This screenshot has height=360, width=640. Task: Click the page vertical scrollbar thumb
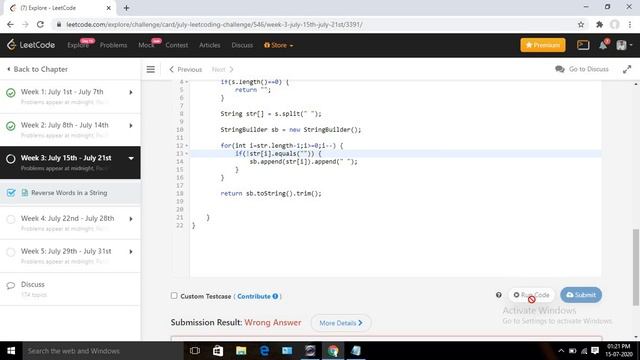tap(636, 267)
